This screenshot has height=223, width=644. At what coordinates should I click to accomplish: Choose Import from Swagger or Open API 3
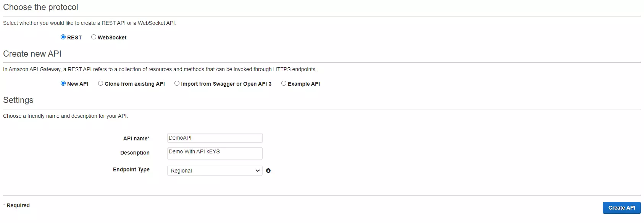point(177,83)
